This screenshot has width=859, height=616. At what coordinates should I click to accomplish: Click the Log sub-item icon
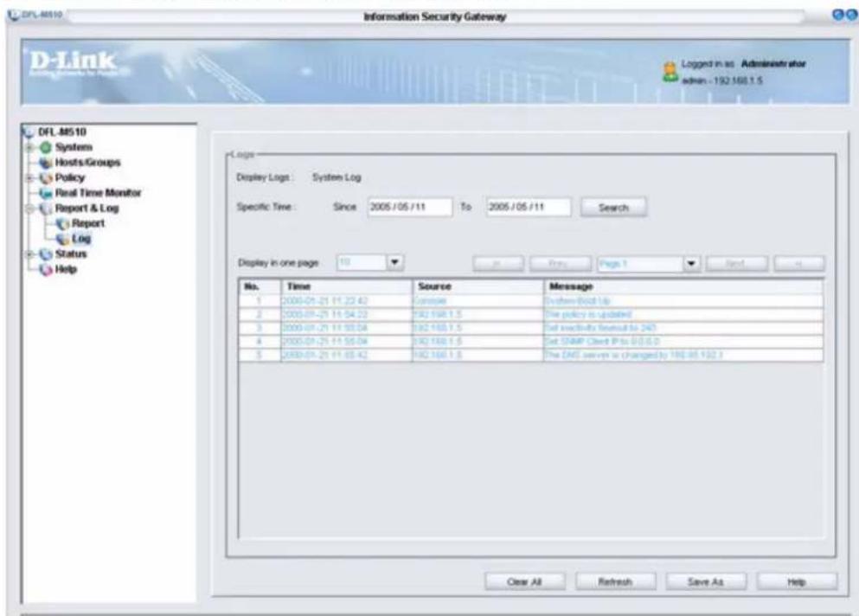63,239
